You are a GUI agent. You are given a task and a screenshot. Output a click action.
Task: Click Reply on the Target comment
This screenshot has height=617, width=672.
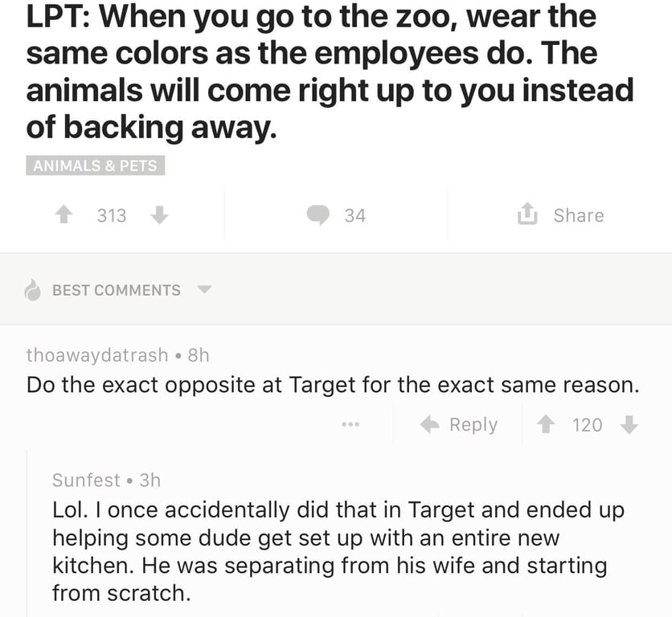(474, 424)
